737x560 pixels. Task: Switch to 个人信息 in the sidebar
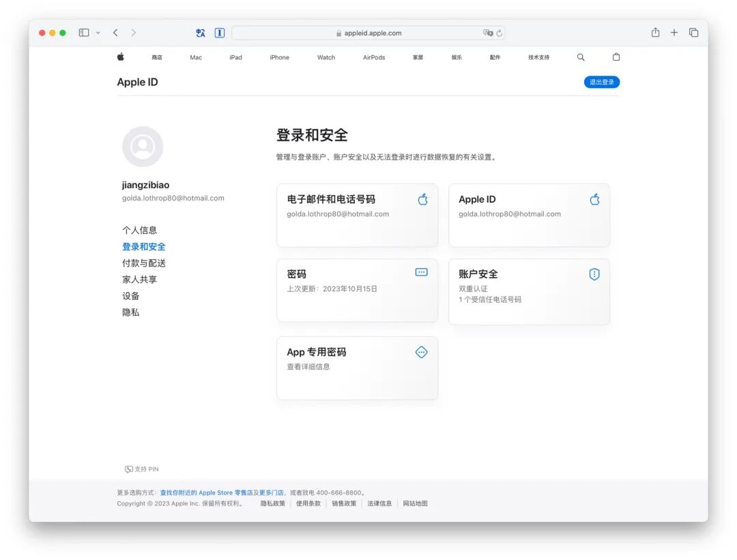click(140, 230)
